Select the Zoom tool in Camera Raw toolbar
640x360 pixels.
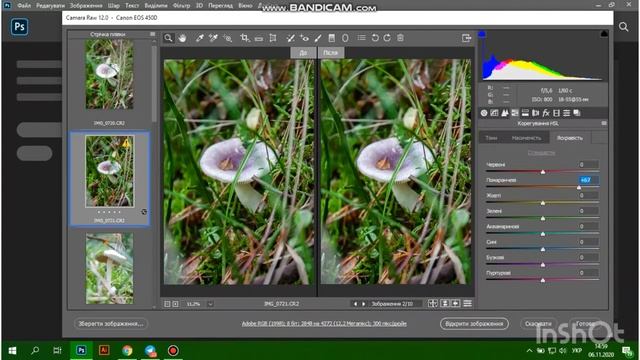tap(168, 38)
